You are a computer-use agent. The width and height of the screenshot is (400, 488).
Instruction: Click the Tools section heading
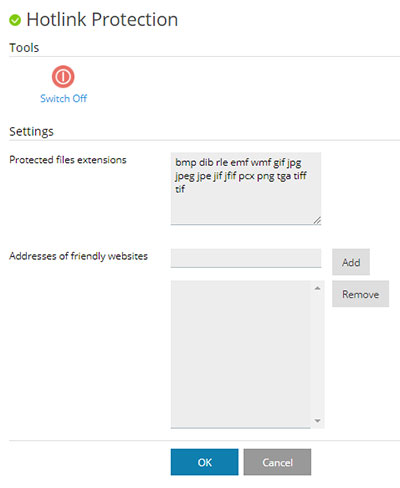(24, 48)
